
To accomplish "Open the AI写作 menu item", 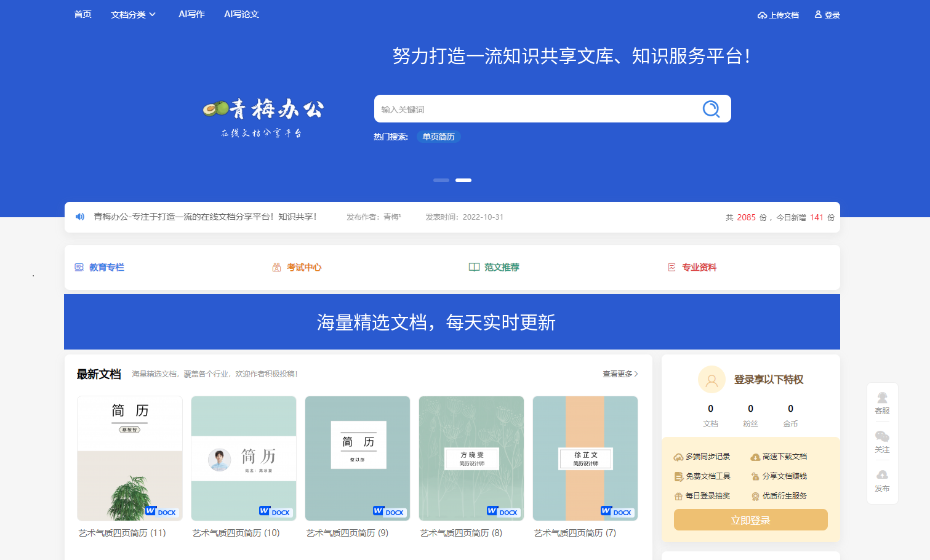I will tap(191, 14).
